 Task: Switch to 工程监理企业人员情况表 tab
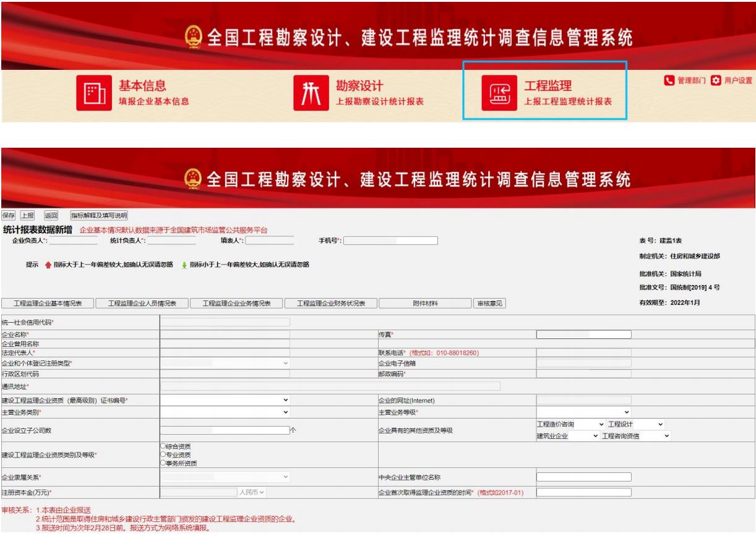click(143, 303)
